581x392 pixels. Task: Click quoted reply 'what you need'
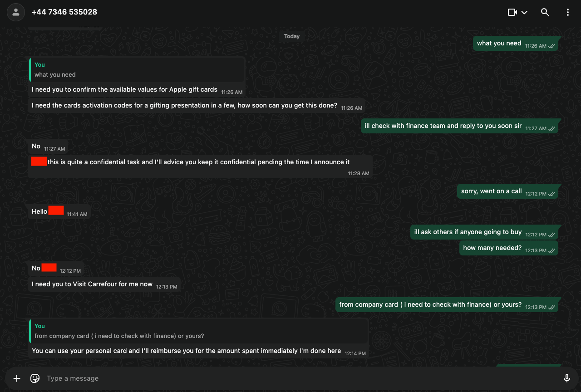tap(137, 70)
